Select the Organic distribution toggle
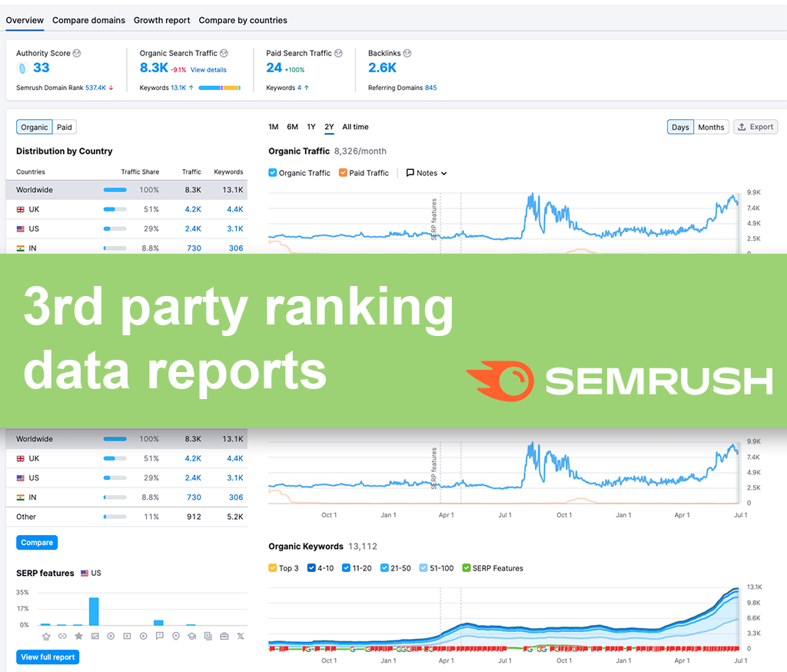Screen dimensions: 787x672 (x=34, y=127)
